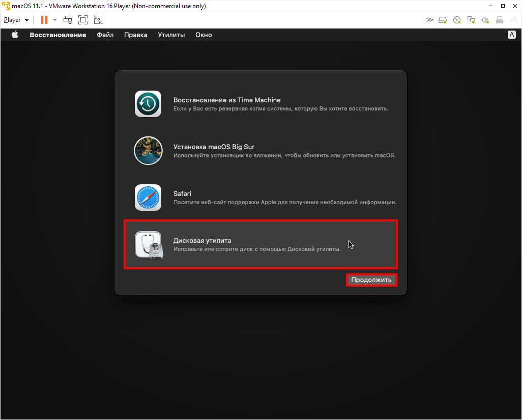Click the Safari compass icon
The height and width of the screenshot is (420, 522).
148,198
